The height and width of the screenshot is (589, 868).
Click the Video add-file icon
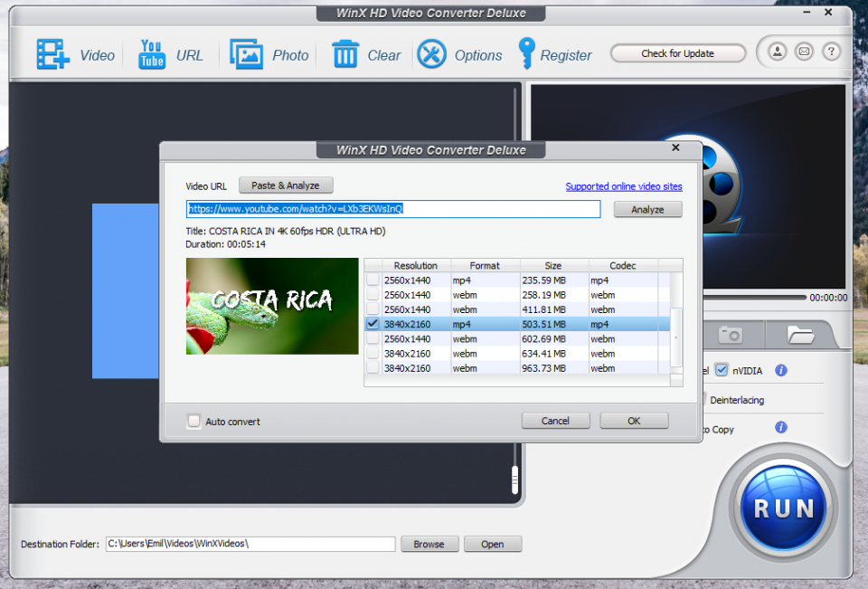(52, 54)
